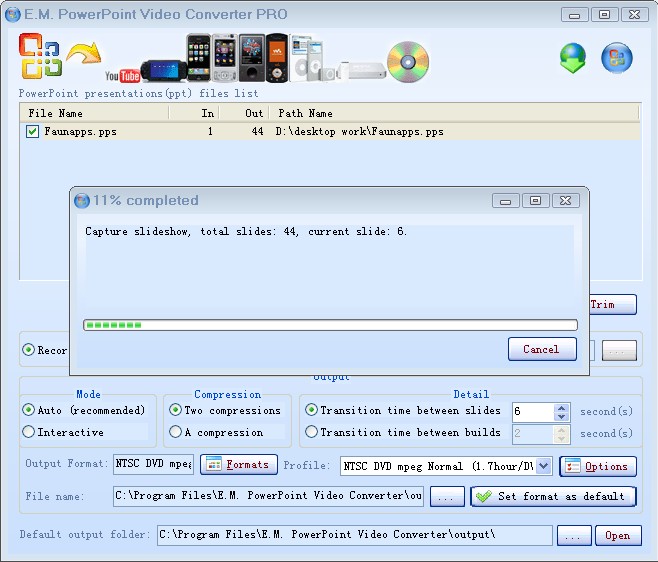Choose the A compression radio option
The width and height of the screenshot is (658, 562).
pos(175,431)
